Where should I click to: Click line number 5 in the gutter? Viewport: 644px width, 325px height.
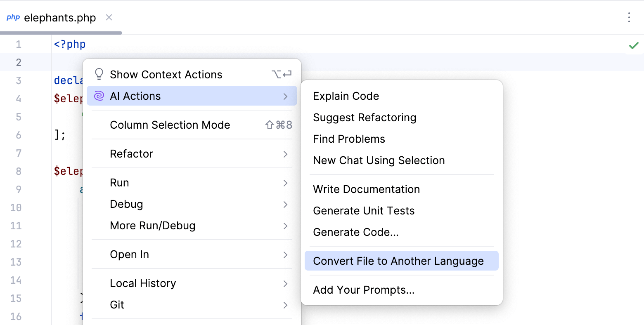(x=19, y=117)
